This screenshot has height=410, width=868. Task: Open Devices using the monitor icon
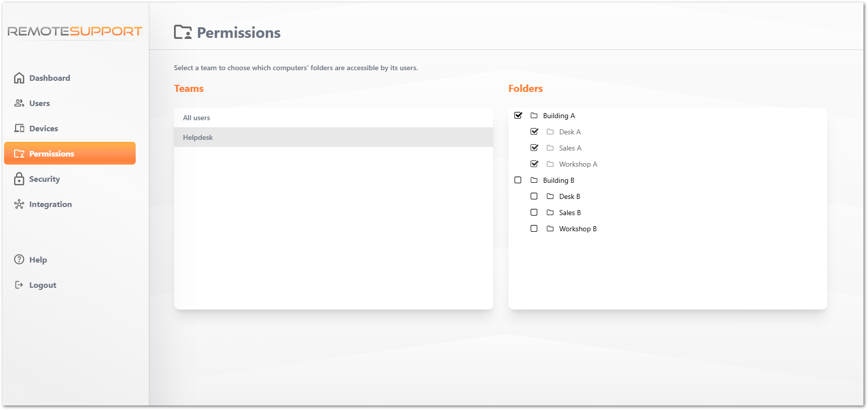(19, 128)
